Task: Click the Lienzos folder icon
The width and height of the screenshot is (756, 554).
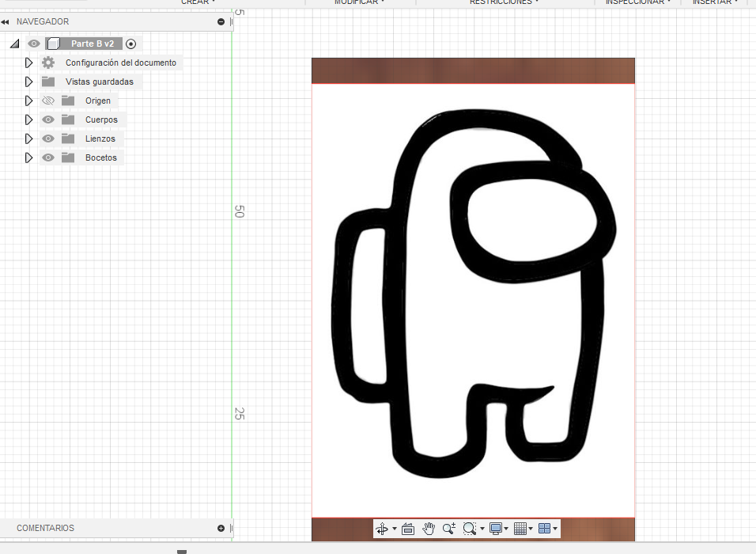Action: (68, 139)
